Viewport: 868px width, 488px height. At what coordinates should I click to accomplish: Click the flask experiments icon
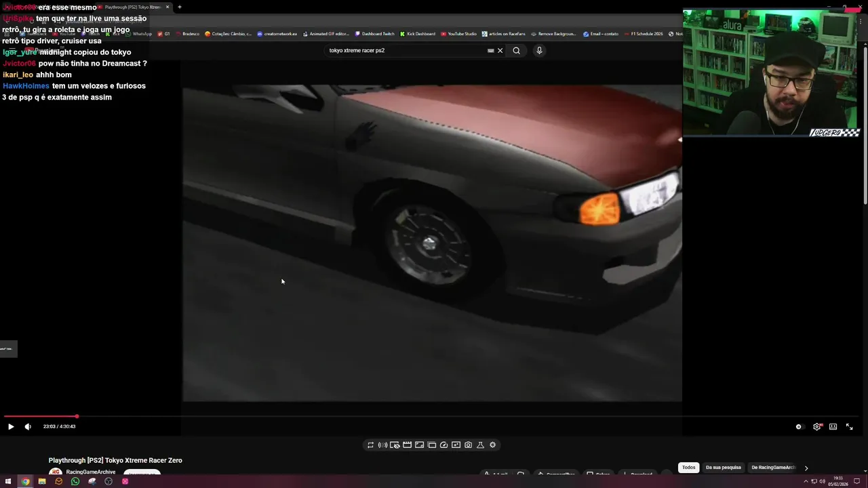[480, 445]
